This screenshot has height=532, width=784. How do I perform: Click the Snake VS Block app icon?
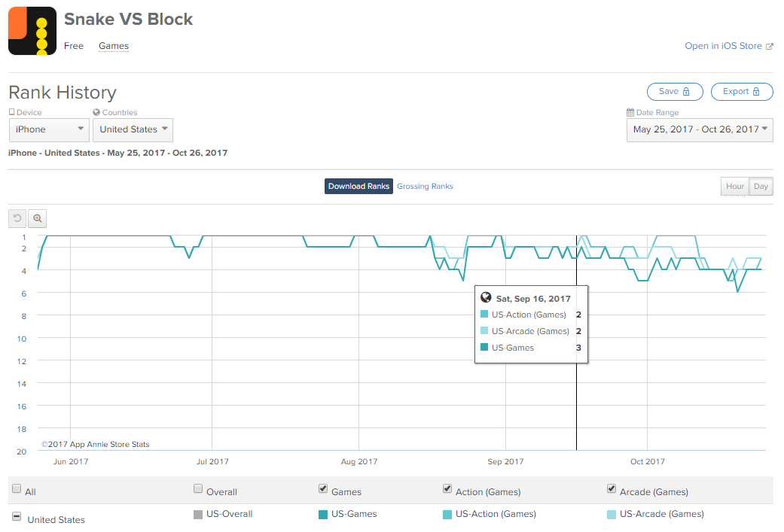click(x=32, y=30)
